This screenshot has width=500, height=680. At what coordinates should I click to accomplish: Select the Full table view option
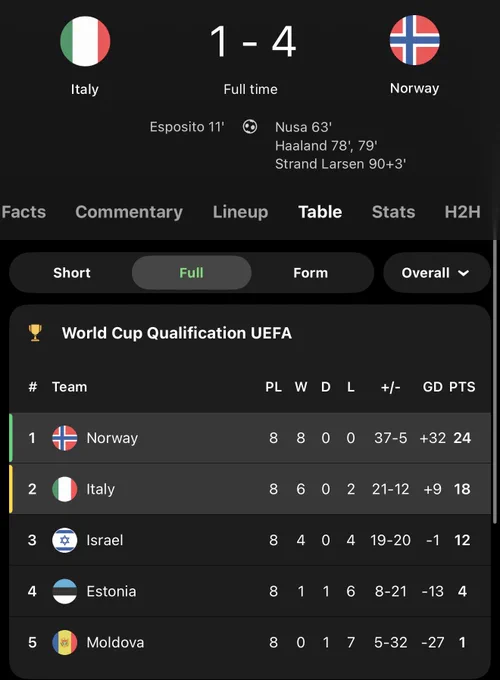coord(191,273)
